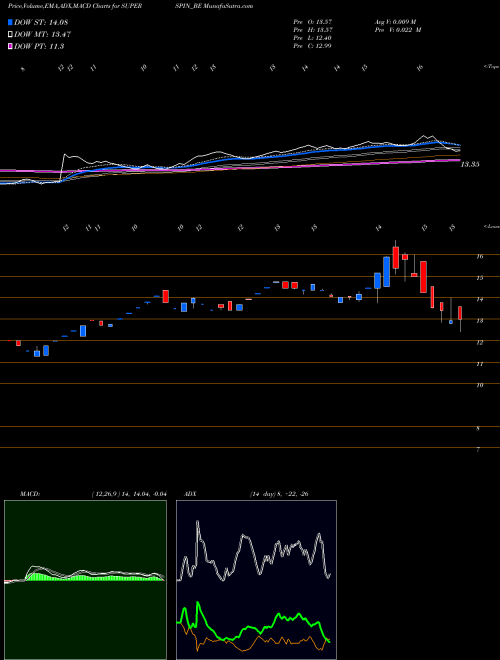Click the price axis label 8
This screenshot has height=660, width=500.
(x=478, y=428)
